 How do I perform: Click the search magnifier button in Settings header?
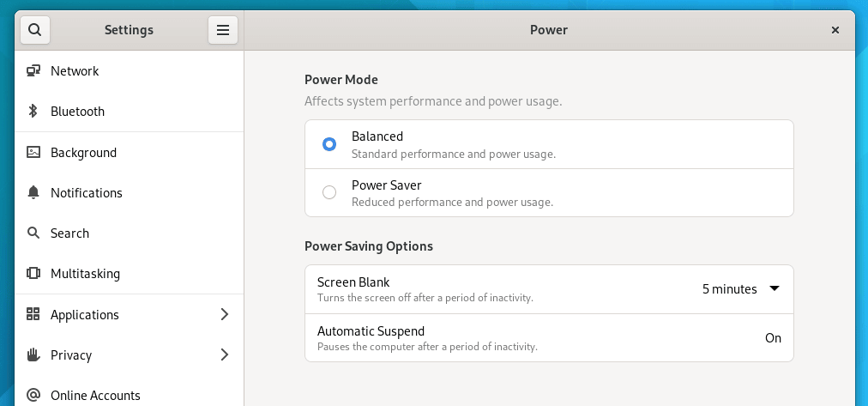[34, 30]
